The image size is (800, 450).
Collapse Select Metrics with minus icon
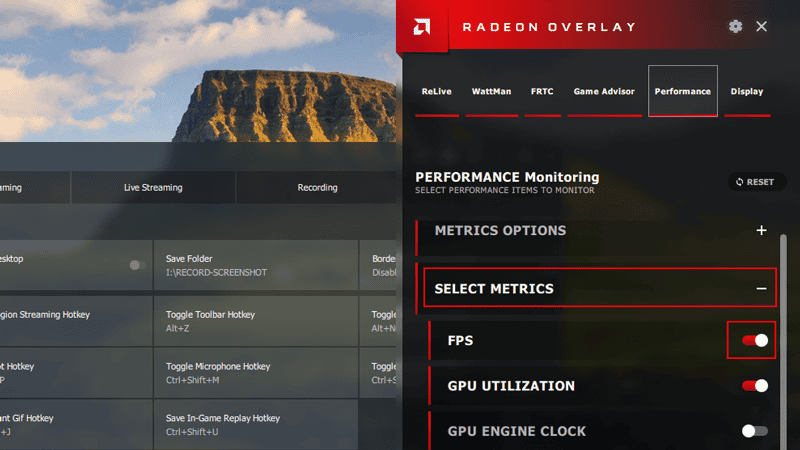[x=761, y=289]
